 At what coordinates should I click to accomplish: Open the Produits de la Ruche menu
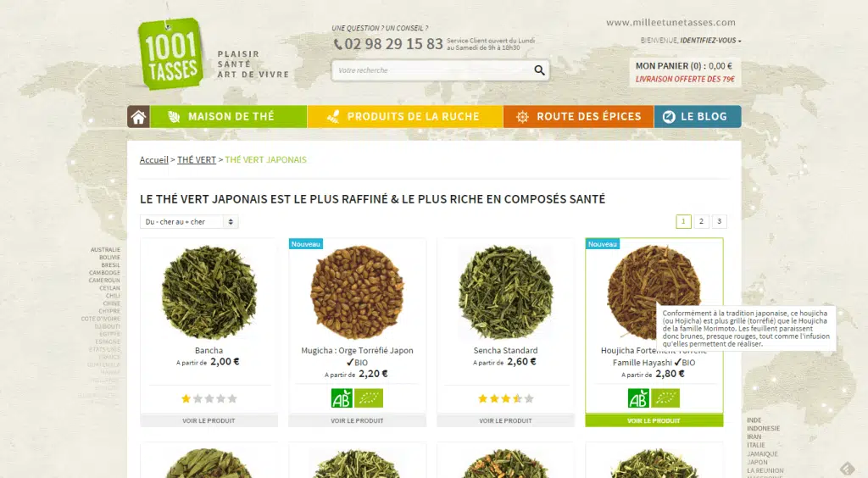click(405, 117)
